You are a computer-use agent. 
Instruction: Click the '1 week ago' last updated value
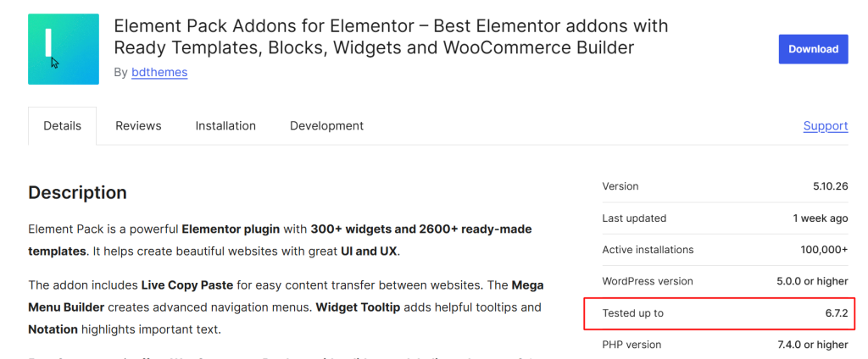(x=820, y=218)
